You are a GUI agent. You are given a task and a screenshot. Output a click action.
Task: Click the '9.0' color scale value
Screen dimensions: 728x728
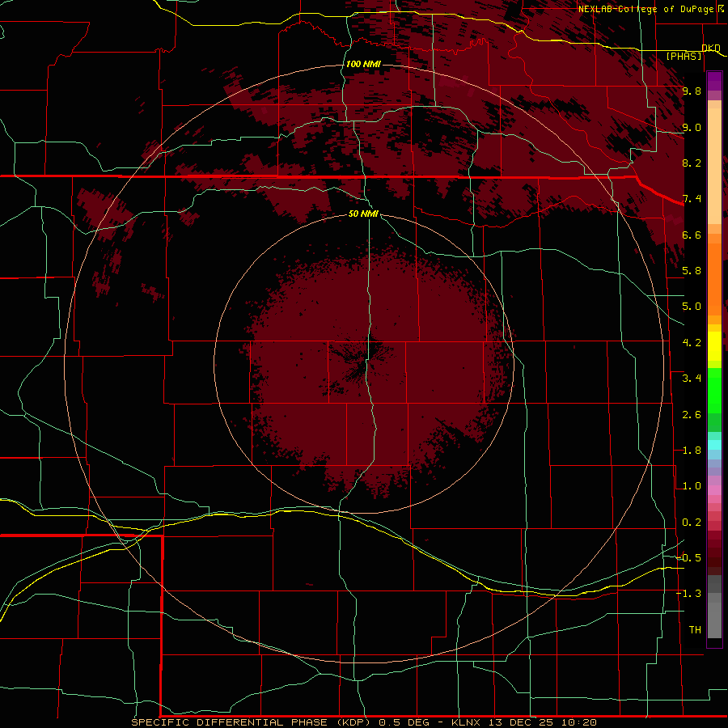tap(692, 127)
